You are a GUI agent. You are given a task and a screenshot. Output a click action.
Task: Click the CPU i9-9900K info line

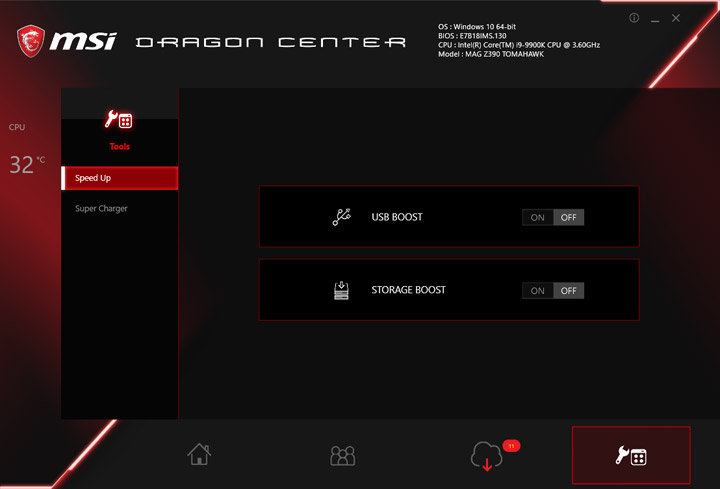pos(519,45)
